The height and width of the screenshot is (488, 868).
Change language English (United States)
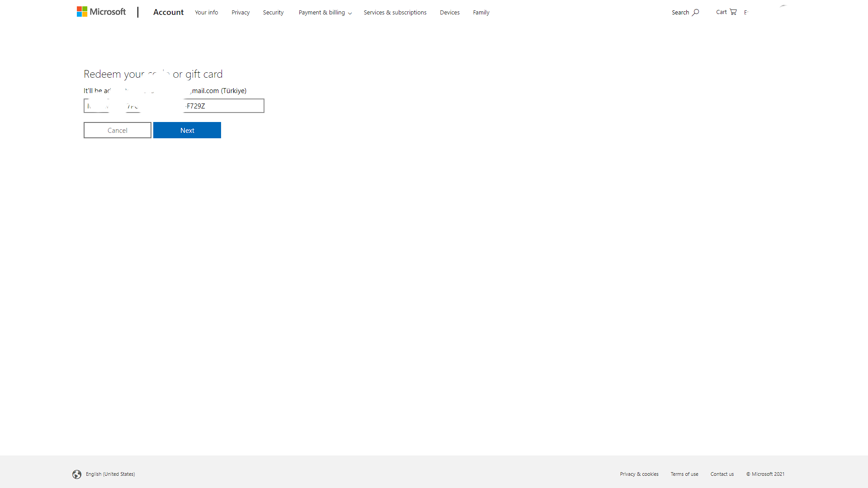110,474
